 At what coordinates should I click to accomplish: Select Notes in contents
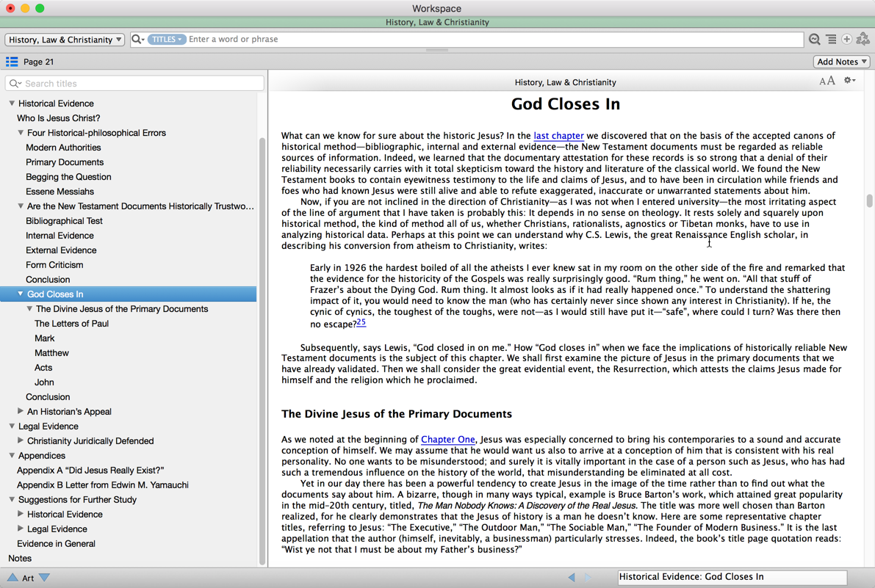(20, 559)
